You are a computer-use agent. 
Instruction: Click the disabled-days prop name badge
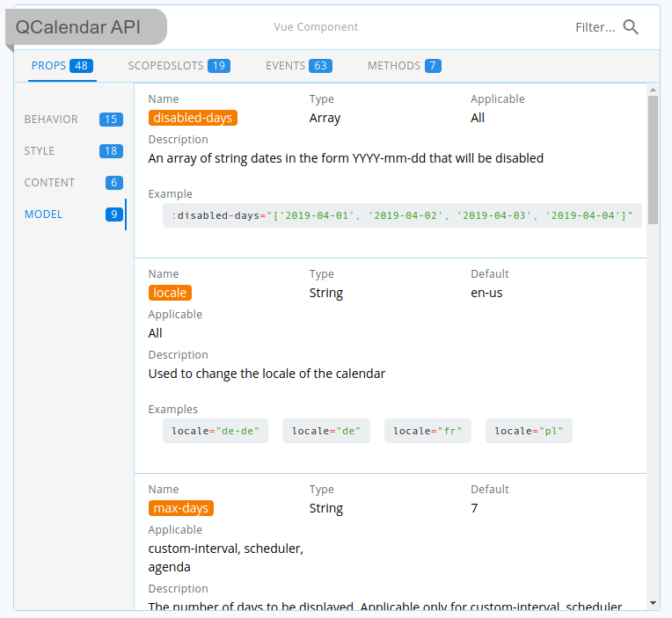click(193, 118)
